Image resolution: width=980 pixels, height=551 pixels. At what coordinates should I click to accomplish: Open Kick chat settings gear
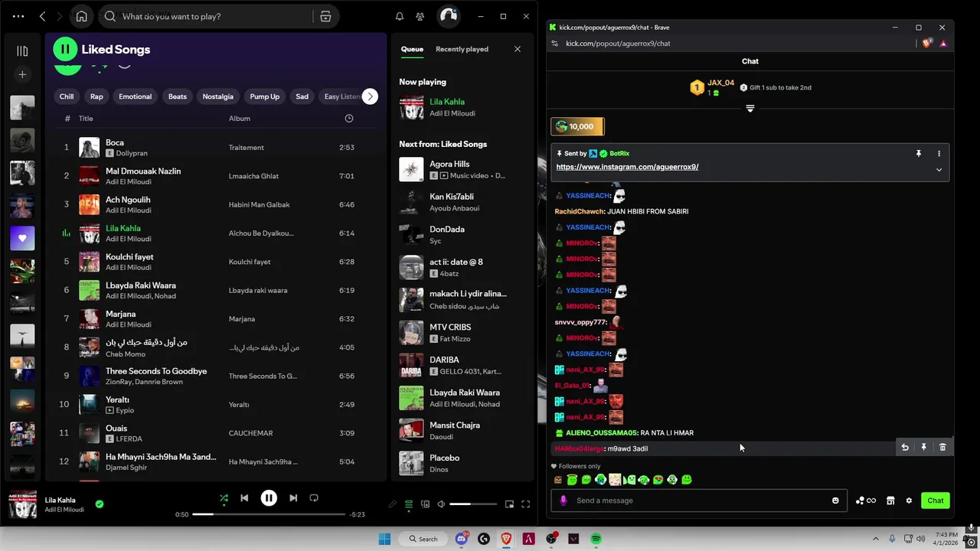click(x=909, y=500)
